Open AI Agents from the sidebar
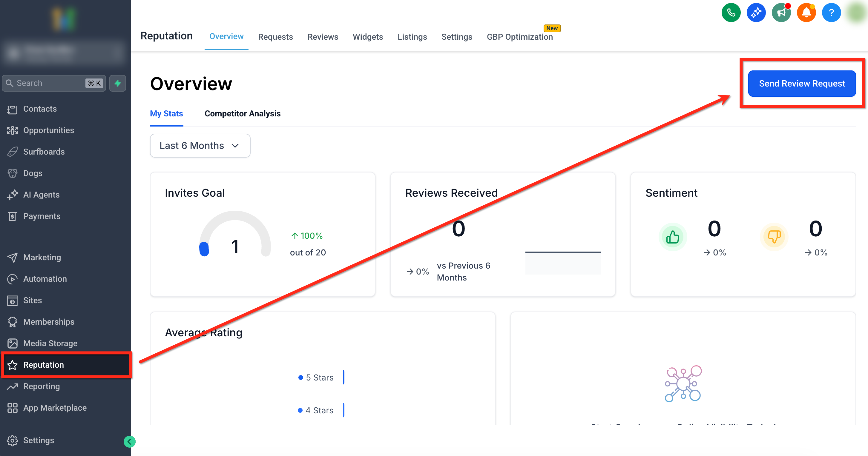The height and width of the screenshot is (456, 868). coord(41,195)
